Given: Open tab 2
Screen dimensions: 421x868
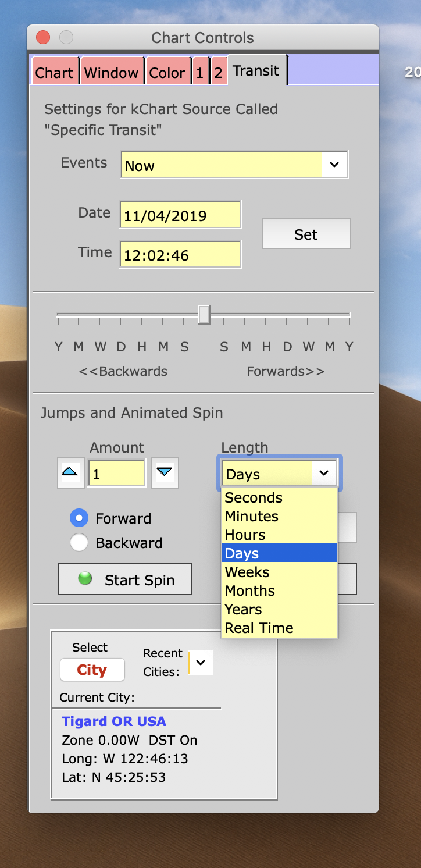Looking at the screenshot, I should tap(218, 73).
